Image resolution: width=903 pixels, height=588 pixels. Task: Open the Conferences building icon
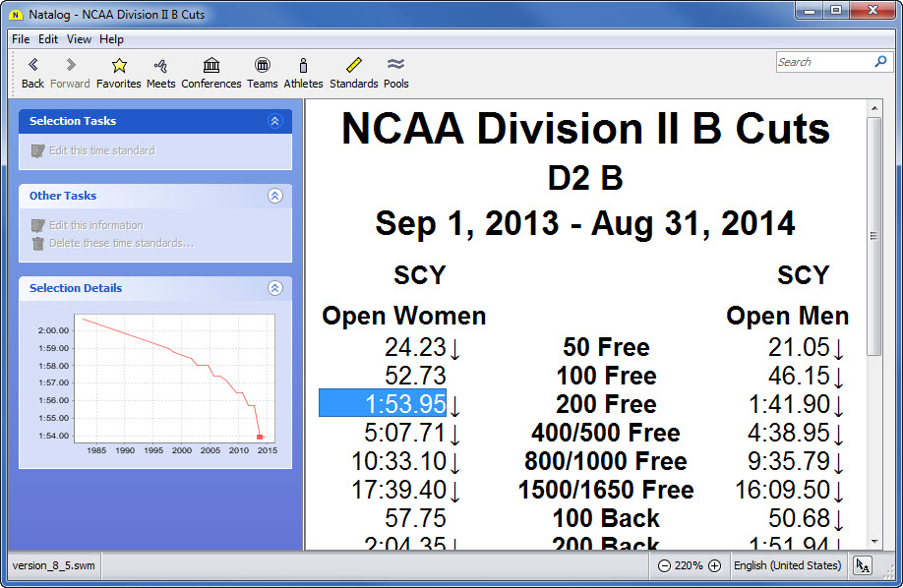pyautogui.click(x=211, y=65)
